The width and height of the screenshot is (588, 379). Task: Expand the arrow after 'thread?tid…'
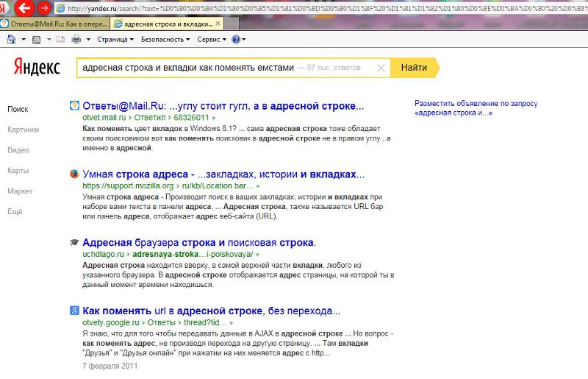pos(232,323)
